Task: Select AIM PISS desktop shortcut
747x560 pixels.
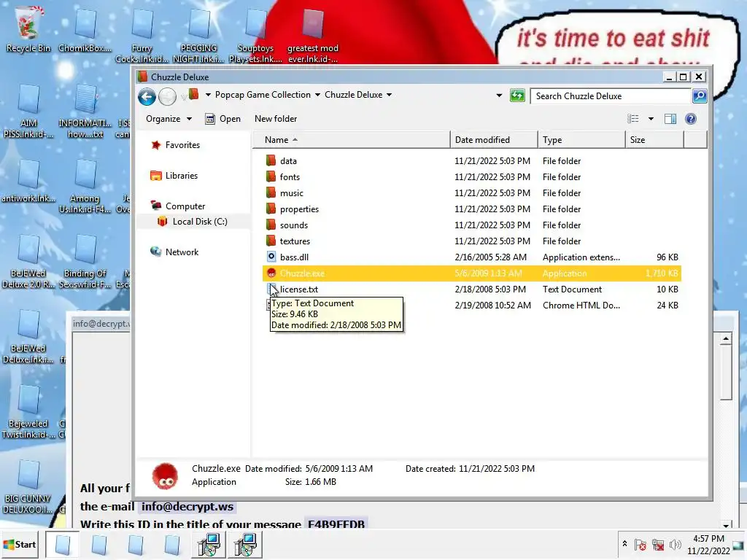Action: click(x=28, y=111)
